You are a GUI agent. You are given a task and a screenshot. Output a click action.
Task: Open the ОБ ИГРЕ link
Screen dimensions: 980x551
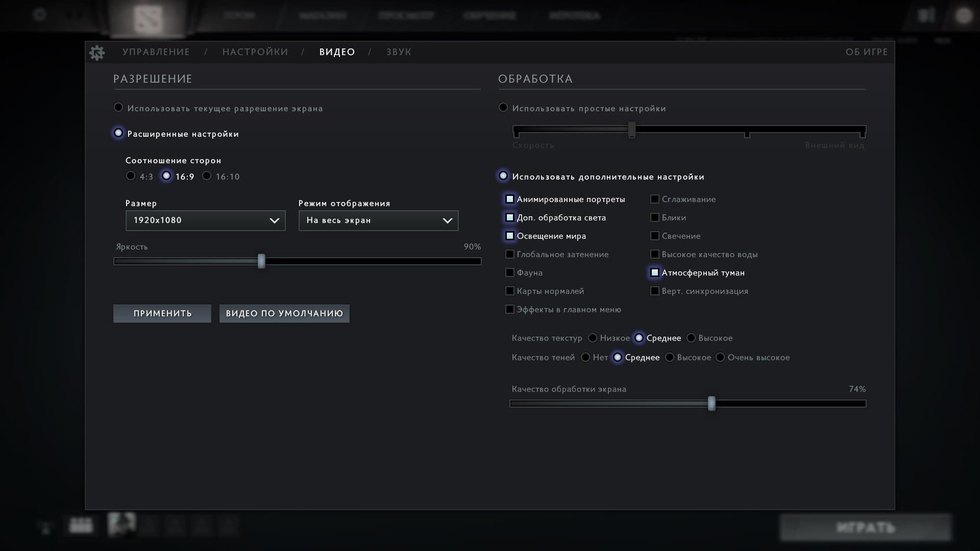(866, 52)
